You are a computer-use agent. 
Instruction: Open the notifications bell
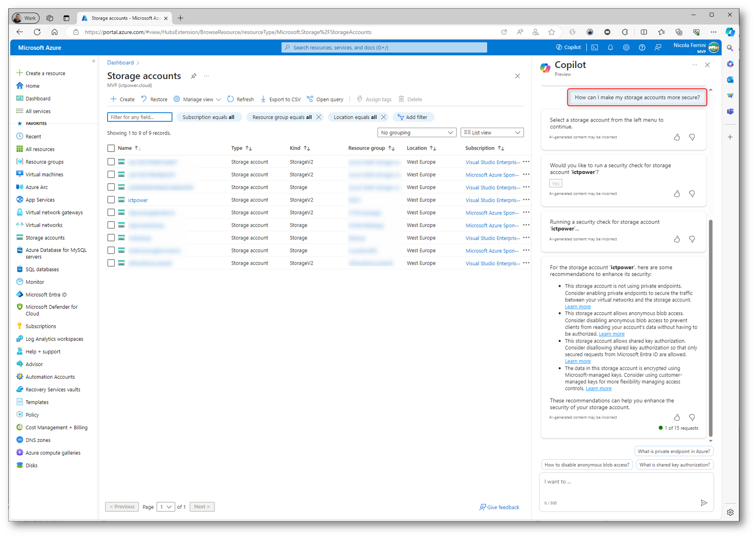(610, 47)
